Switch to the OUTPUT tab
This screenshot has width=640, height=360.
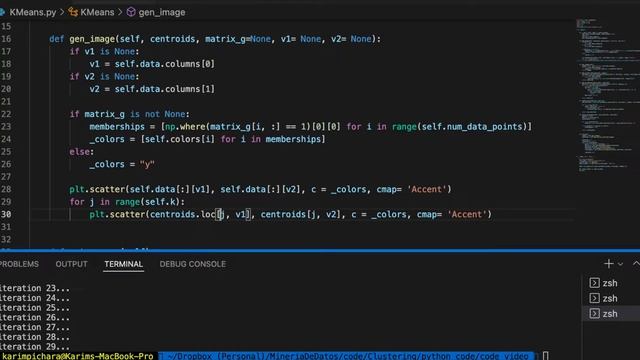click(x=71, y=264)
